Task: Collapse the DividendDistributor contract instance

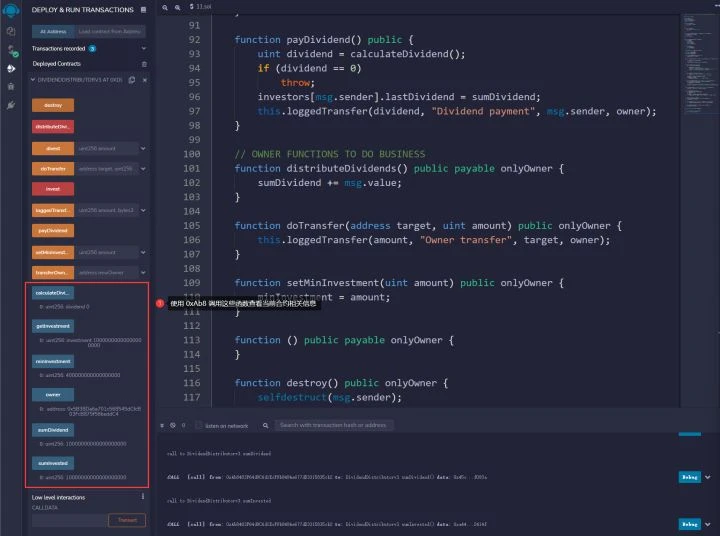Action: (33, 80)
